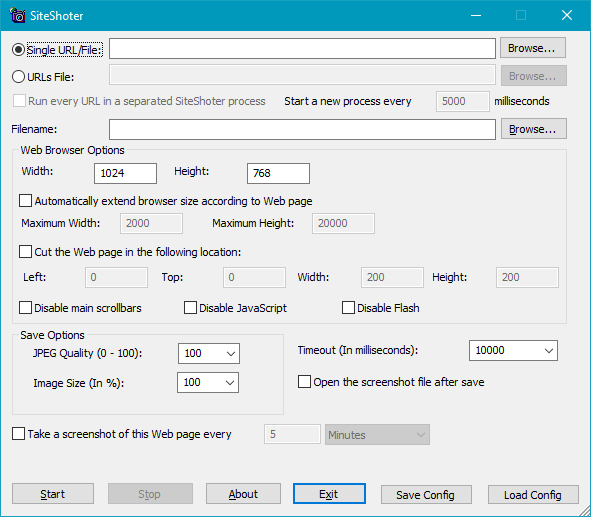
Task: Expand the Timeout milliseconds dropdown
Action: 513,350
